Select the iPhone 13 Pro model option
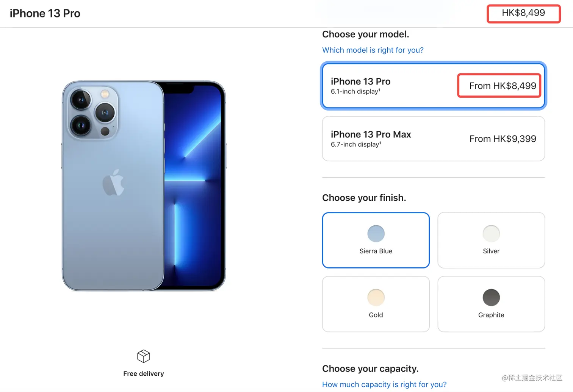Image resolution: width=573 pixels, height=392 pixels. 434,86
